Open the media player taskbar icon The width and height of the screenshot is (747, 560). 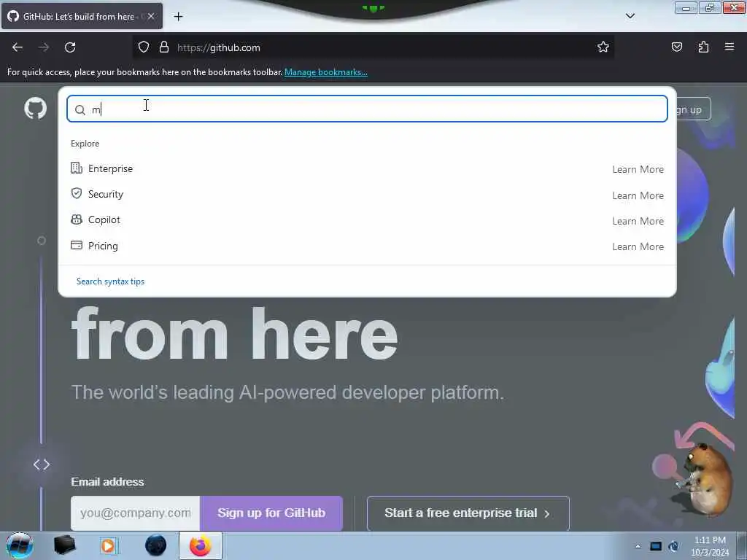click(108, 545)
